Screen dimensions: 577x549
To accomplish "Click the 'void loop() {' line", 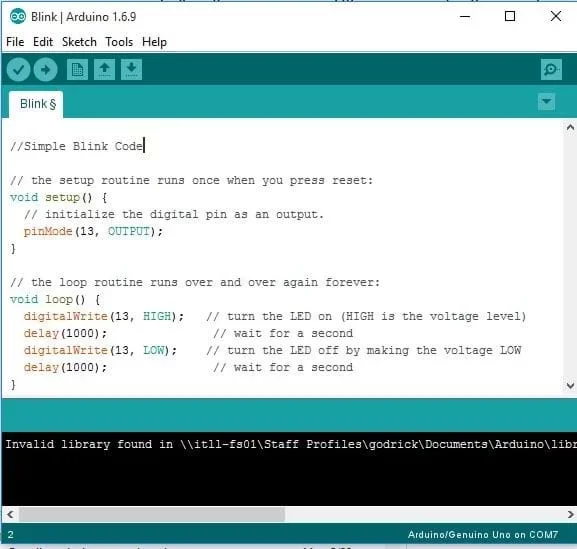I will 55,299.
